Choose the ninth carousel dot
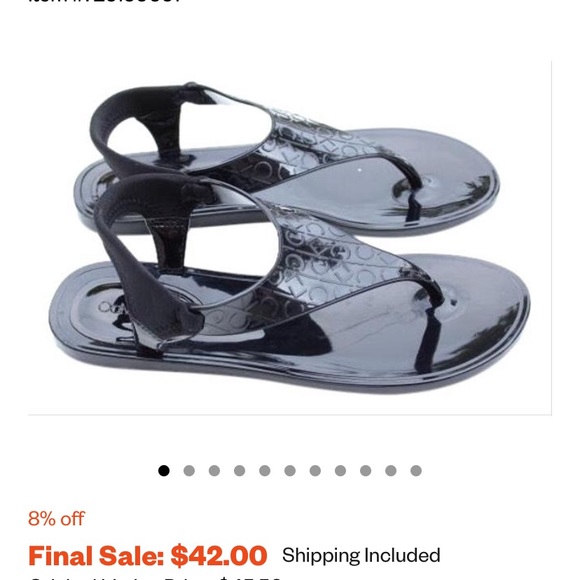This screenshot has height=580, width=580. 365,471
